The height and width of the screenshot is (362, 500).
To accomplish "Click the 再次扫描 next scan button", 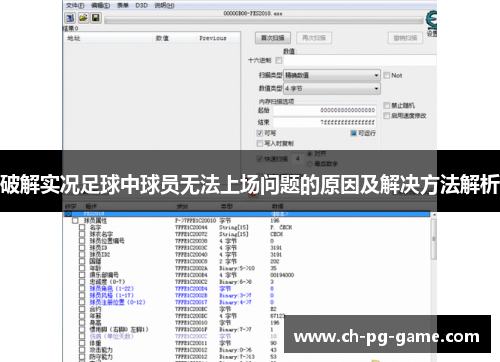I will (x=314, y=38).
